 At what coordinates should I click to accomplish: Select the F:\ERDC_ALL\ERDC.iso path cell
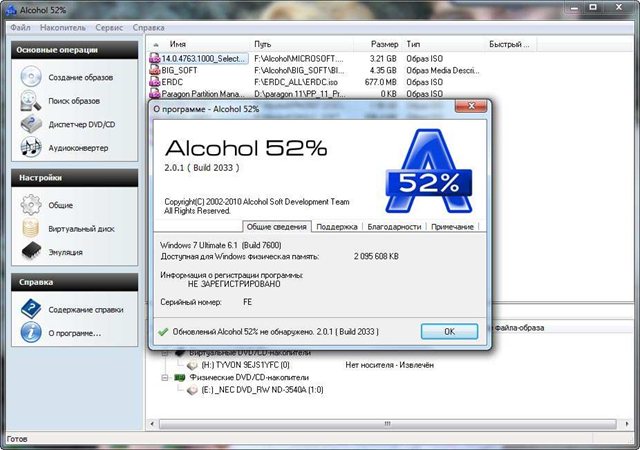point(296,82)
